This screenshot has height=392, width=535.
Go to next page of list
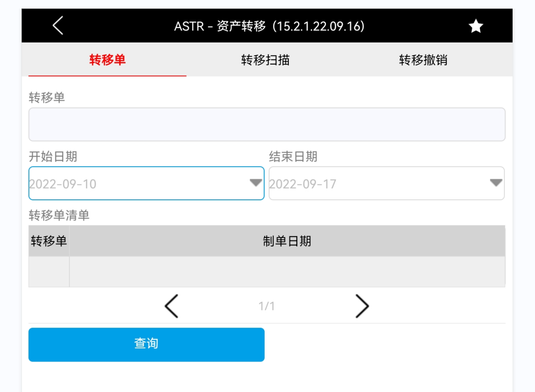[x=362, y=306]
